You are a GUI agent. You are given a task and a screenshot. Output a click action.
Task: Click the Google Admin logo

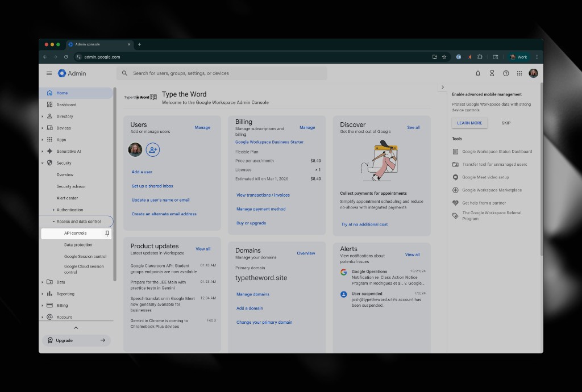(72, 73)
